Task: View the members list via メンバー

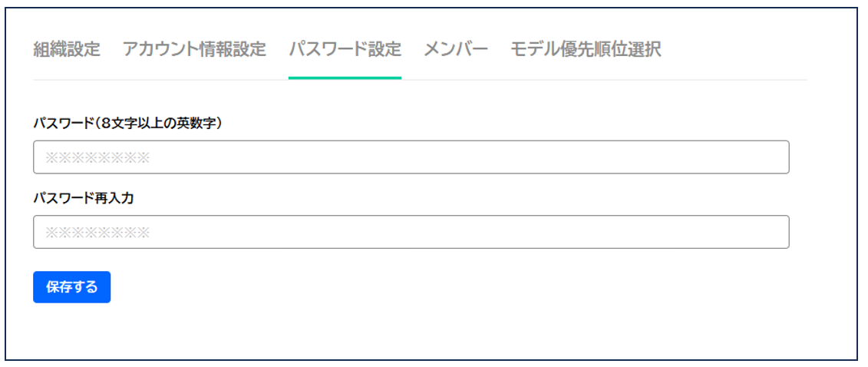Action: (x=456, y=50)
